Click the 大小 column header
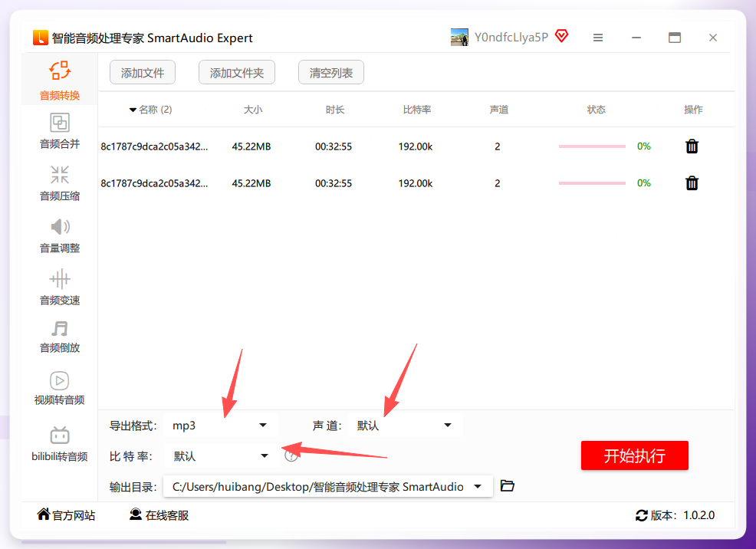756x549 pixels. click(x=253, y=110)
